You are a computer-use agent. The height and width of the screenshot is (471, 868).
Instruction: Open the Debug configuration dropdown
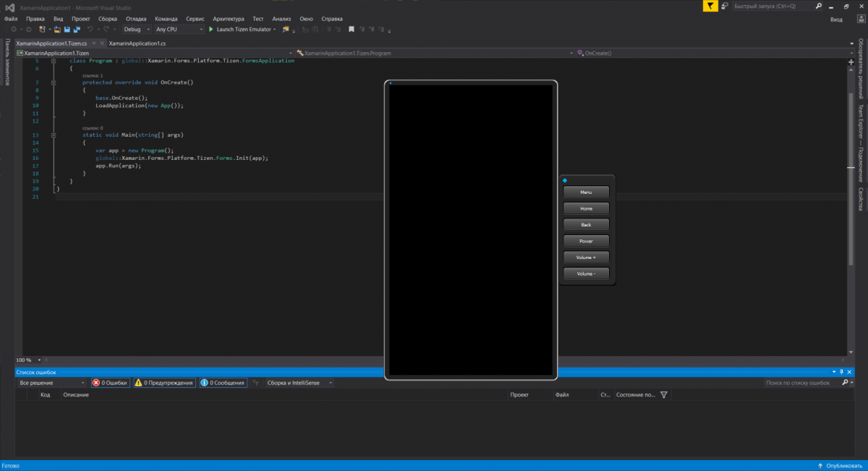137,30
